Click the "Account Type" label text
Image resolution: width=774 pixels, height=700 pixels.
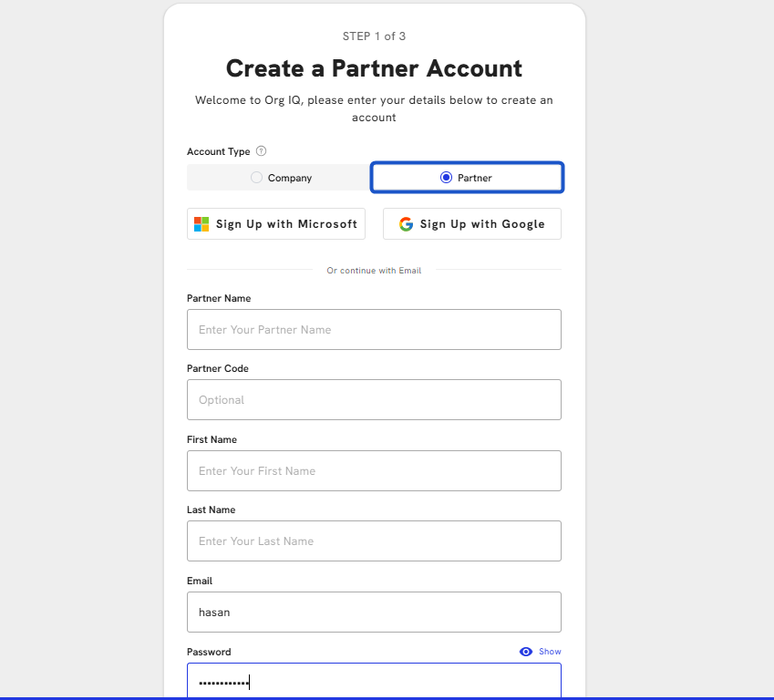pos(219,151)
